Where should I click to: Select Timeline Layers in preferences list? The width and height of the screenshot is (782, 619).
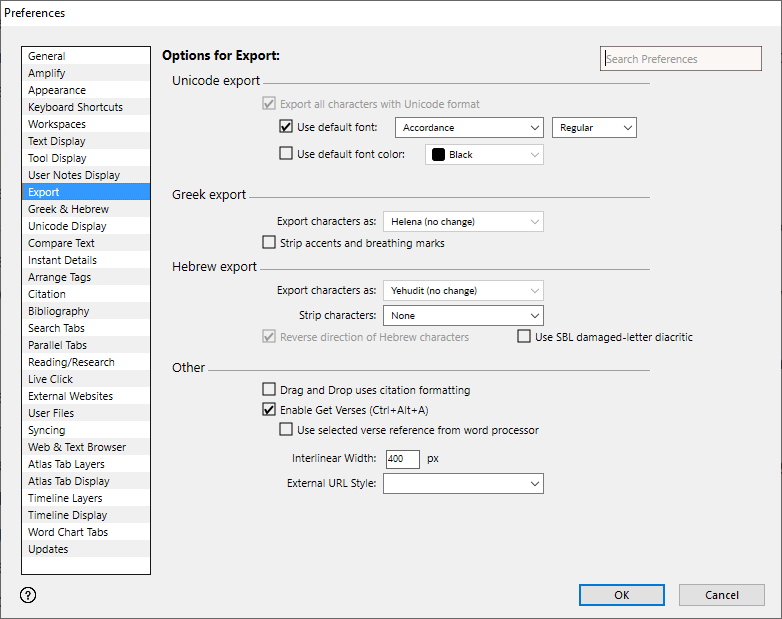pyautogui.click(x=65, y=498)
